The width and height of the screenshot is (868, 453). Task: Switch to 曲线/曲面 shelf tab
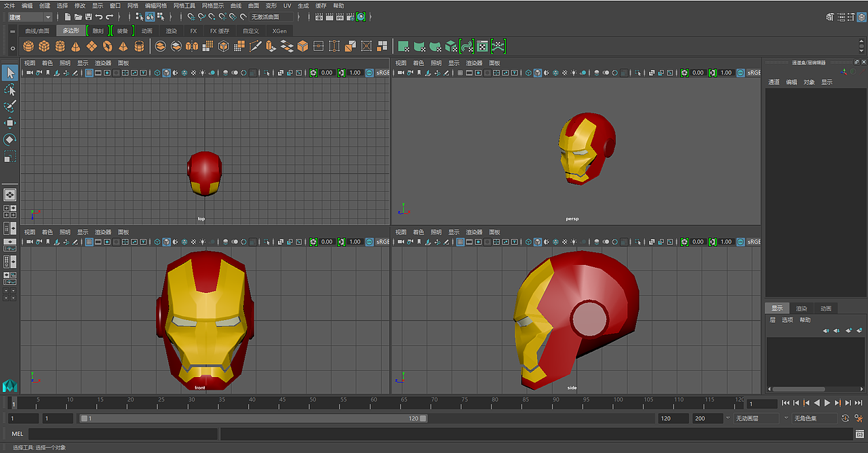[37, 31]
